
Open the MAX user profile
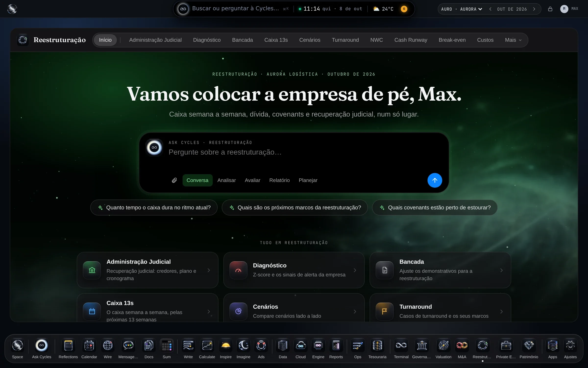coord(569,9)
